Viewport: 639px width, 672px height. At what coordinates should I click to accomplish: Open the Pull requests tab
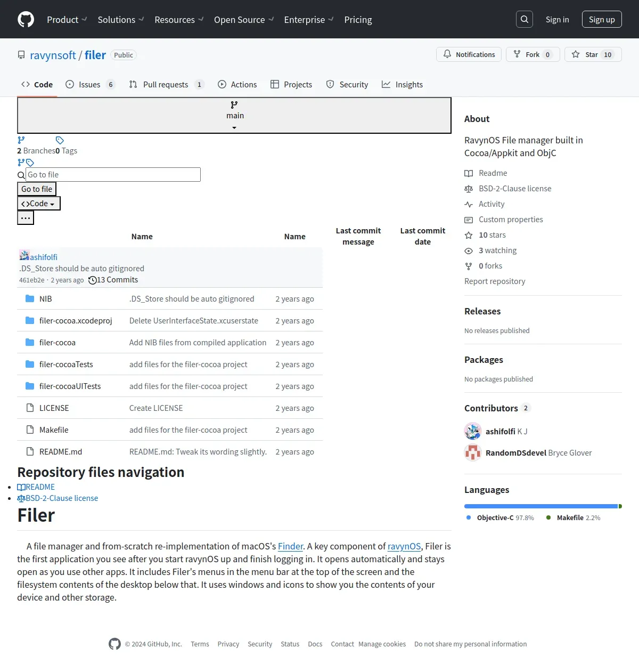click(x=166, y=84)
